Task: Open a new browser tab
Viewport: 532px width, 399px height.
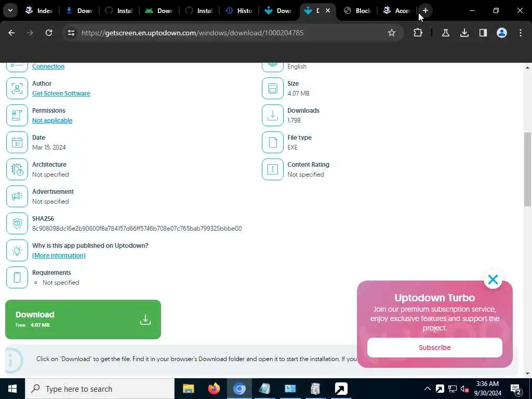Action: [x=425, y=10]
